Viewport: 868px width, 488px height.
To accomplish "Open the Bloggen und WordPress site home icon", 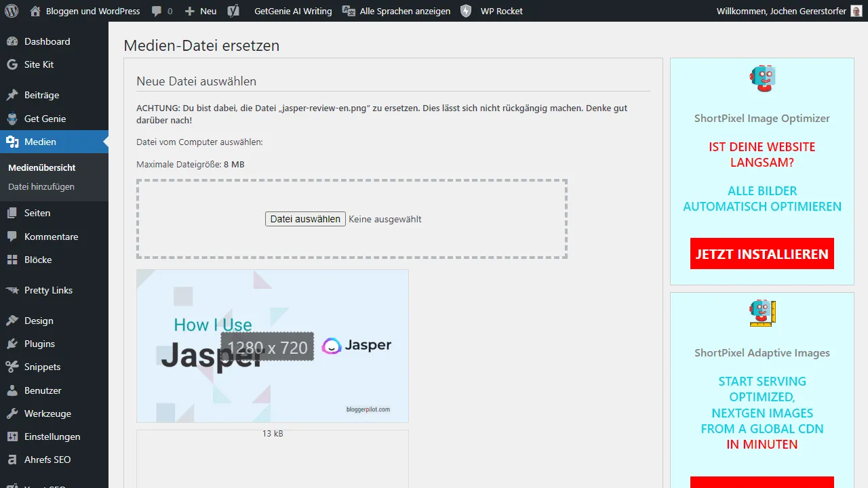I will tap(35, 11).
